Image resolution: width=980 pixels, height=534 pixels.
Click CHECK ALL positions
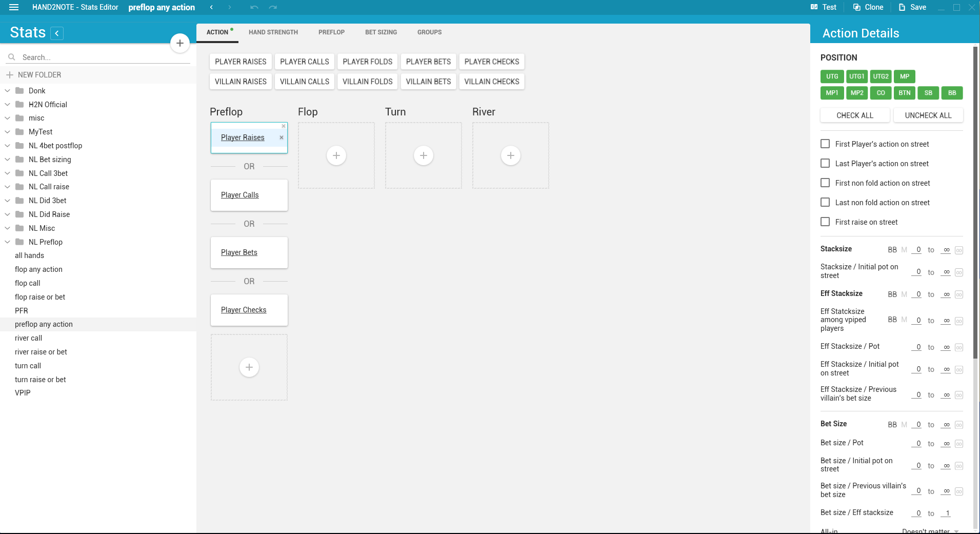(x=855, y=115)
